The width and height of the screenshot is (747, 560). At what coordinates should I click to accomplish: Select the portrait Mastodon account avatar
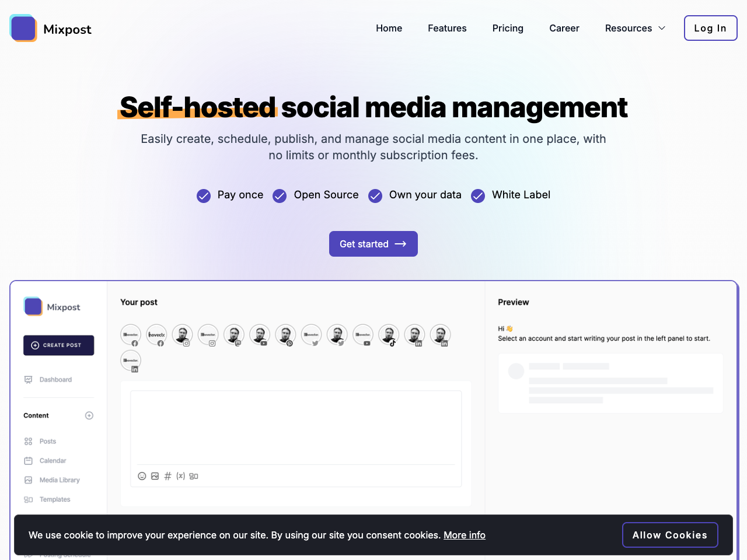[x=233, y=335]
